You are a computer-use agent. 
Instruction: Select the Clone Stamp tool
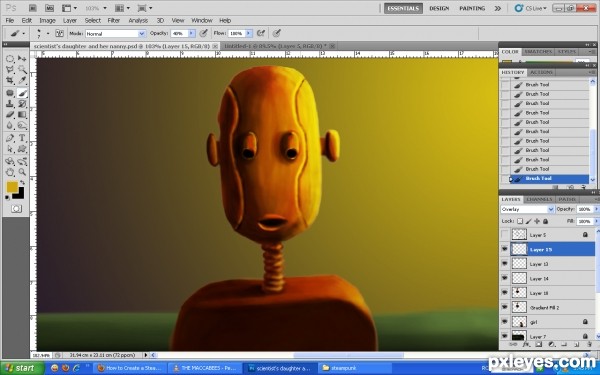tap(10, 104)
